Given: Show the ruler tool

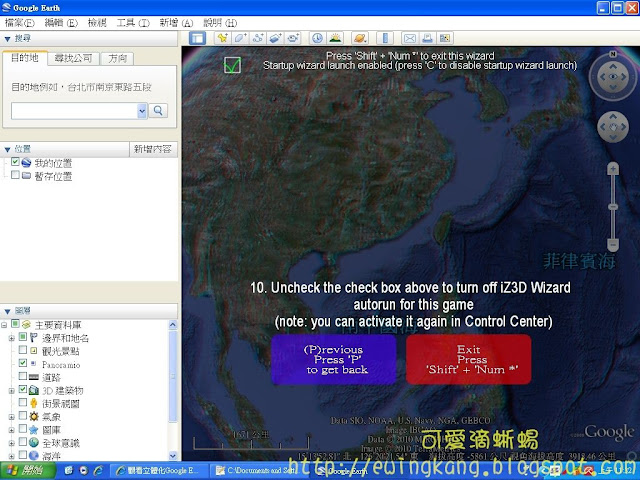Looking at the screenshot, I should coord(385,38).
